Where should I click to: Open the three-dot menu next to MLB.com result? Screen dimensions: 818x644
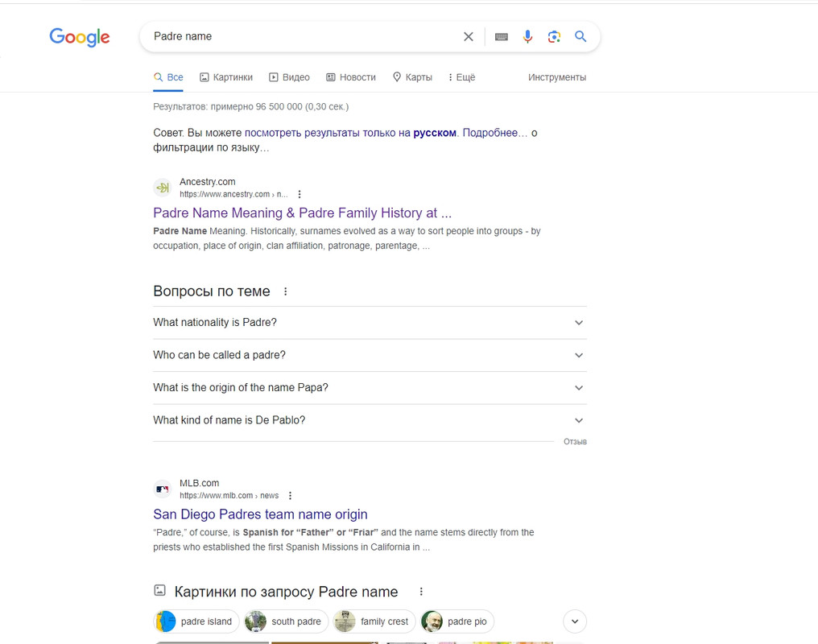[290, 496]
